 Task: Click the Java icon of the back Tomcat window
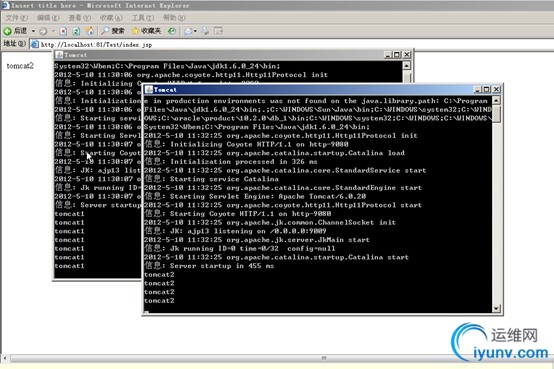59,55
